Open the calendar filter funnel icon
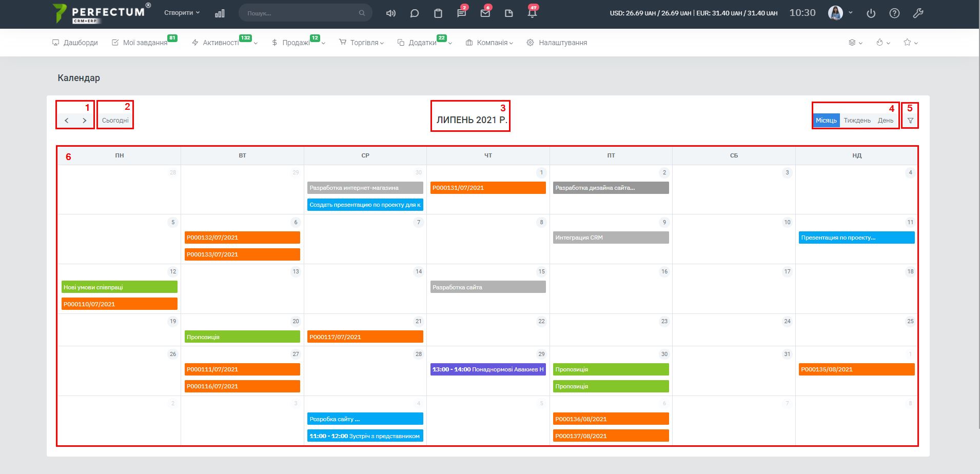The image size is (980, 474). (910, 121)
